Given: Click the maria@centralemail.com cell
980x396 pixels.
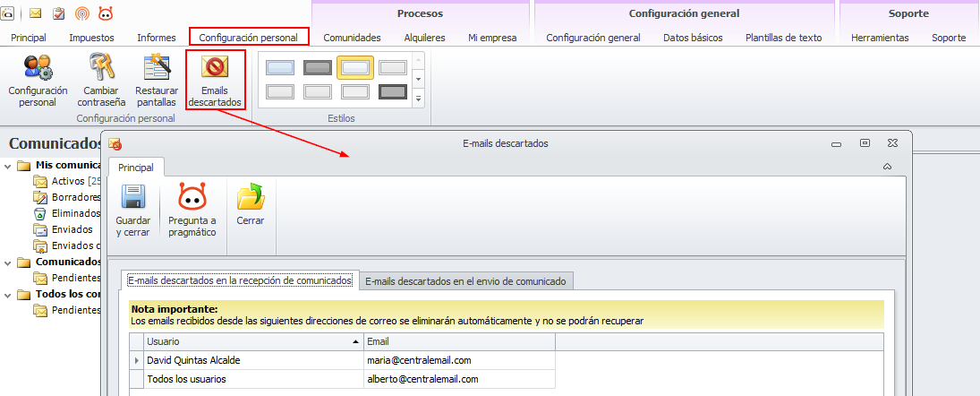Looking at the screenshot, I should [x=459, y=360].
